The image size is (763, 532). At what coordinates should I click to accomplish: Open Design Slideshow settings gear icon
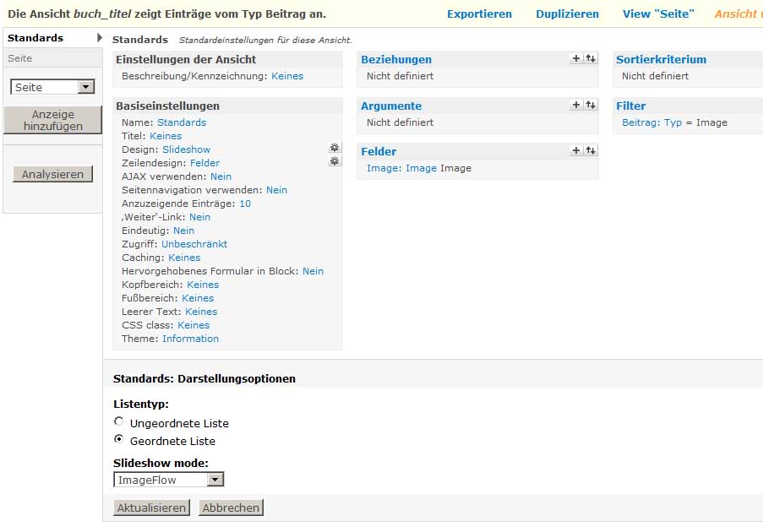tap(335, 148)
